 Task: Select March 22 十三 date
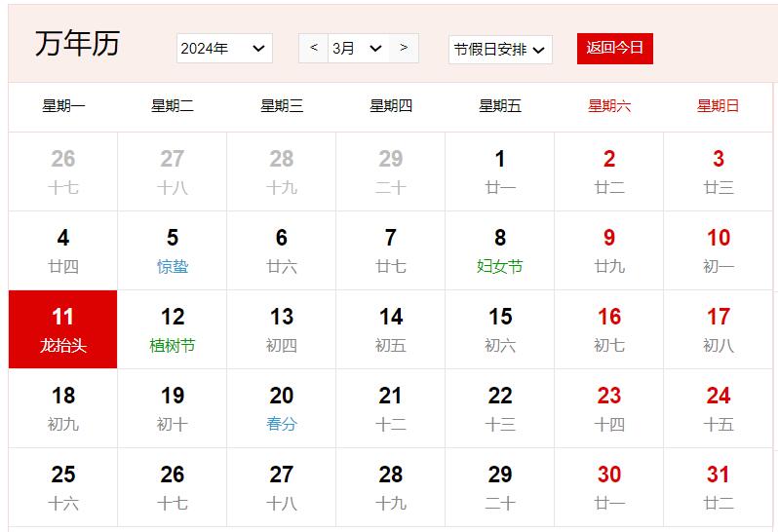(x=500, y=408)
